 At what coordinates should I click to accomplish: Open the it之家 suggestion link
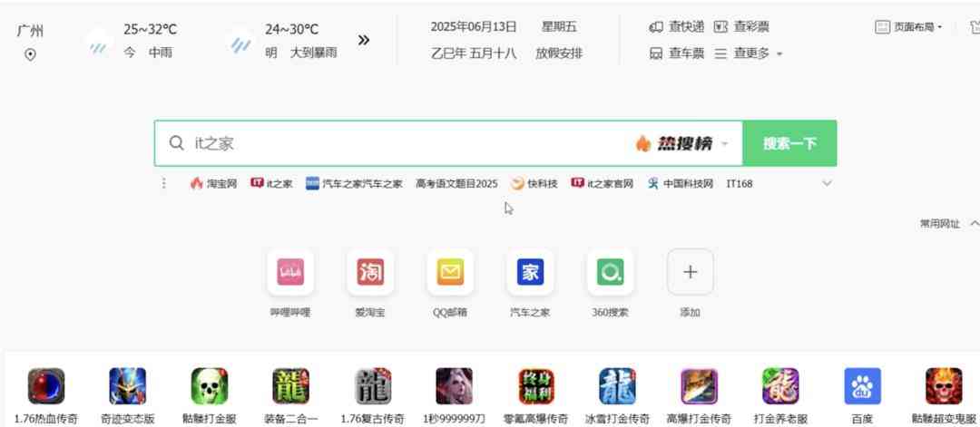(x=271, y=183)
